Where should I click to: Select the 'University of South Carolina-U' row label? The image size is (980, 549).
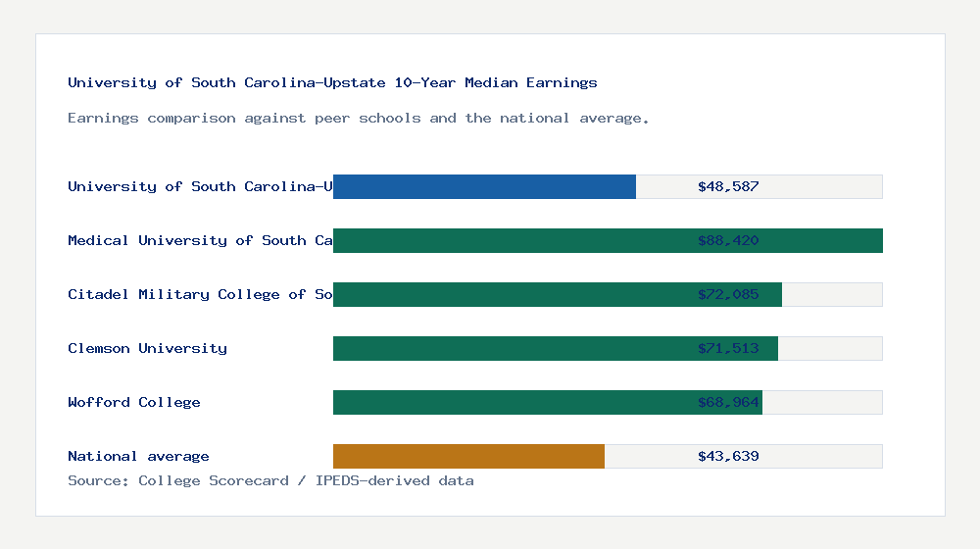pyautogui.click(x=200, y=186)
